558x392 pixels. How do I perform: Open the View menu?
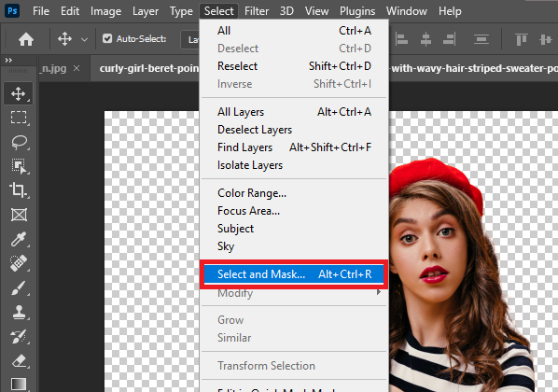[316, 11]
